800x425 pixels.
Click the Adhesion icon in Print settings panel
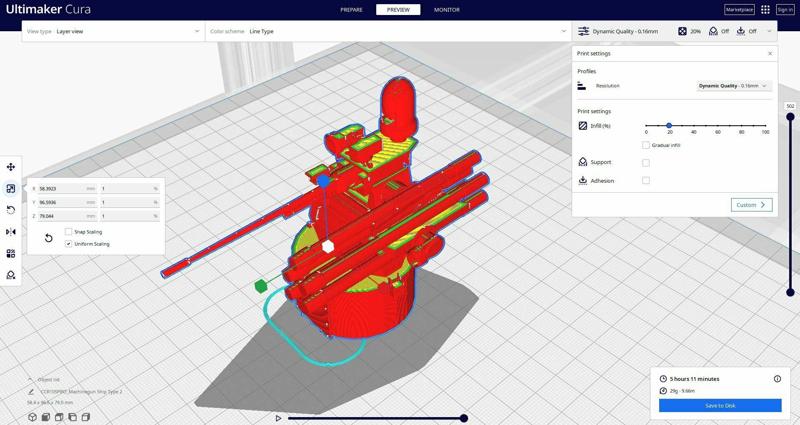(x=583, y=181)
